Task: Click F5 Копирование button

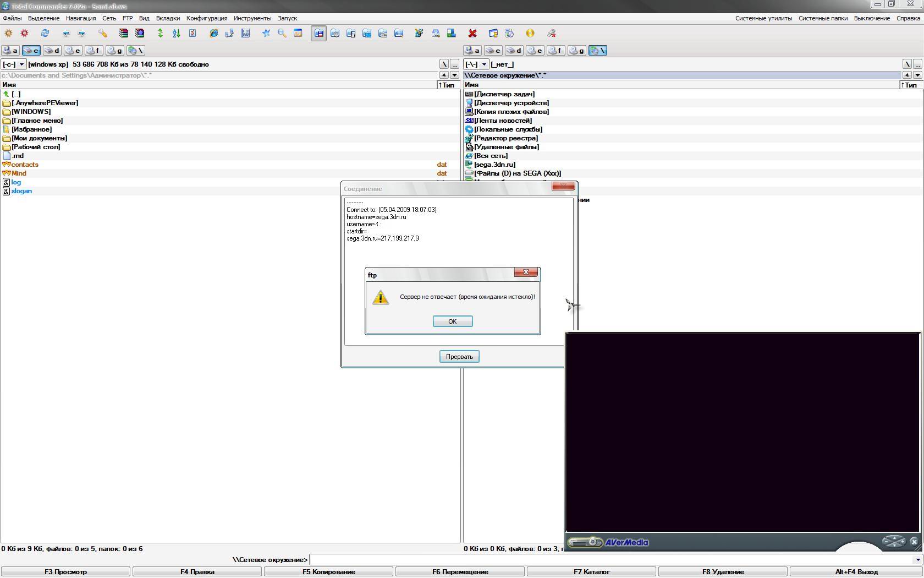Action: pyautogui.click(x=329, y=572)
